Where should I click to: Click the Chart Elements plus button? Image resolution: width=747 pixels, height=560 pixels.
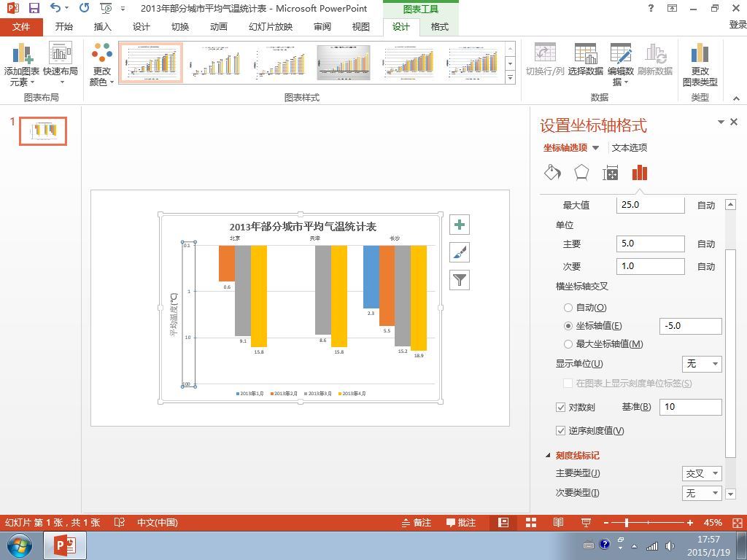(x=460, y=225)
